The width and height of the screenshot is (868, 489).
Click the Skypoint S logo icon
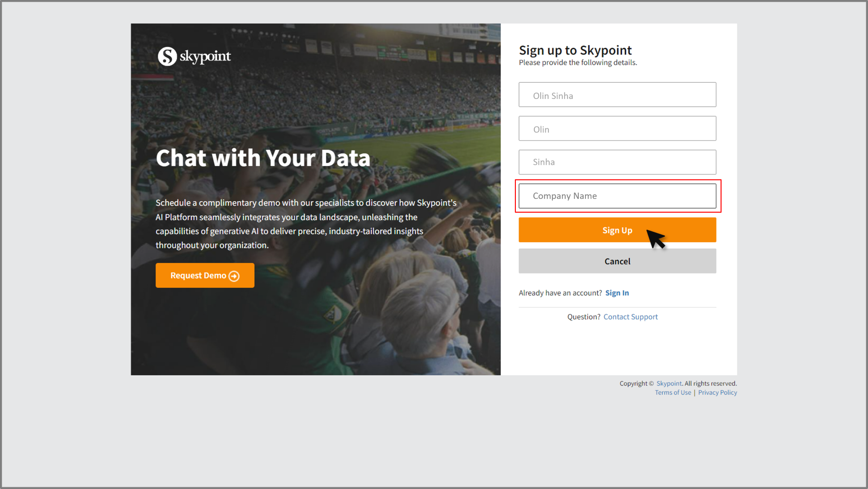point(167,56)
